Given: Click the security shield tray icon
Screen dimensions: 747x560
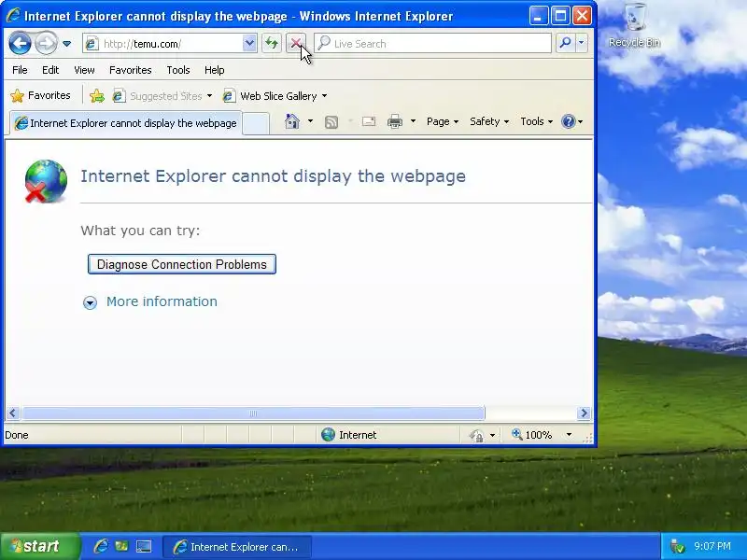Looking at the screenshot, I should pyautogui.click(x=677, y=546).
